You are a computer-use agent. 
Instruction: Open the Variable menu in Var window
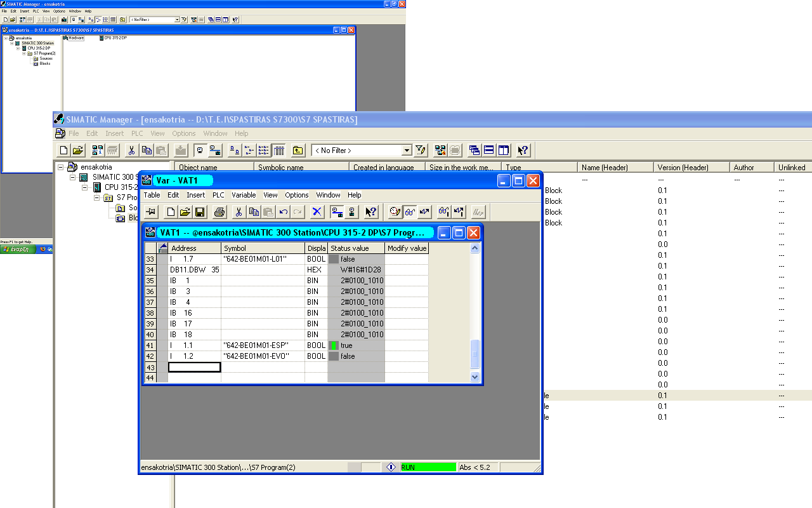244,195
